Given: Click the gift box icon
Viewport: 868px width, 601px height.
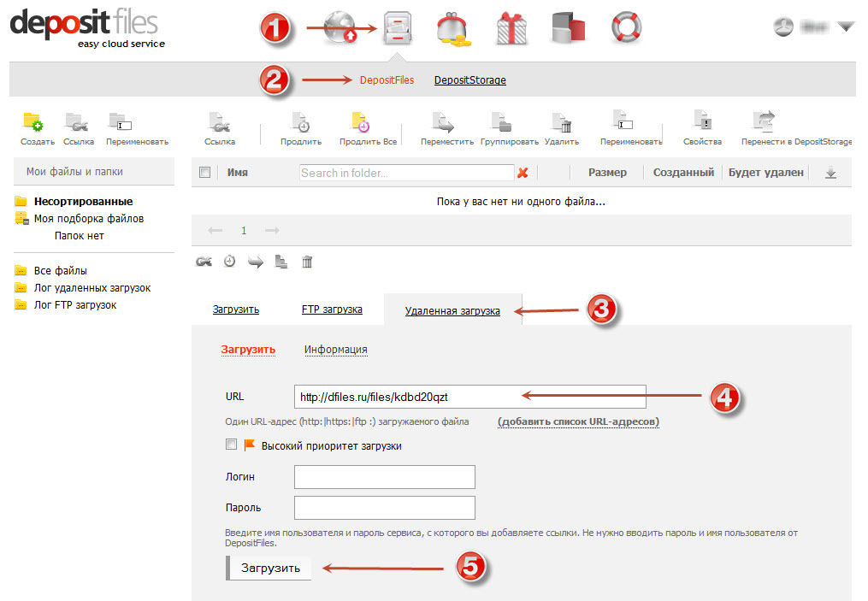Looking at the screenshot, I should point(511,28).
